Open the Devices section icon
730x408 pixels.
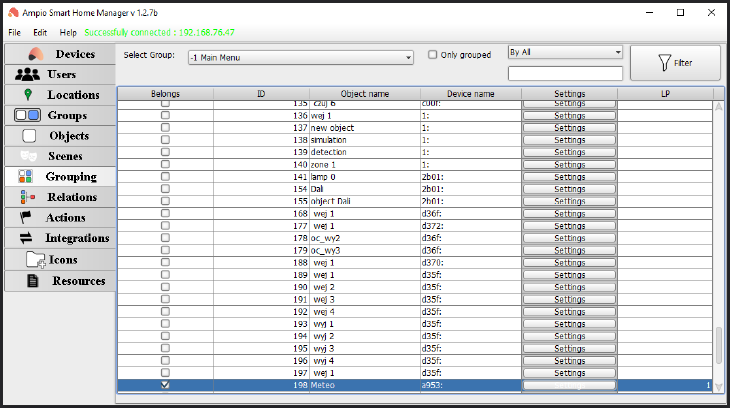pyautogui.click(x=36, y=54)
